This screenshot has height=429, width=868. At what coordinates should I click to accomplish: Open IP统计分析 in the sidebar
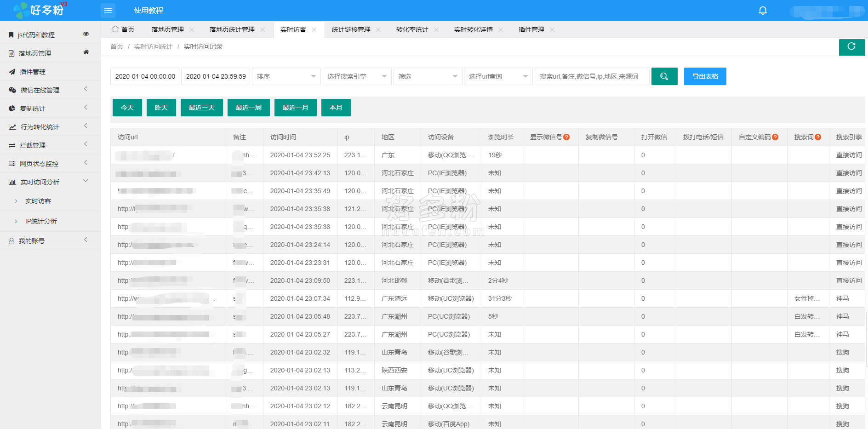[41, 221]
